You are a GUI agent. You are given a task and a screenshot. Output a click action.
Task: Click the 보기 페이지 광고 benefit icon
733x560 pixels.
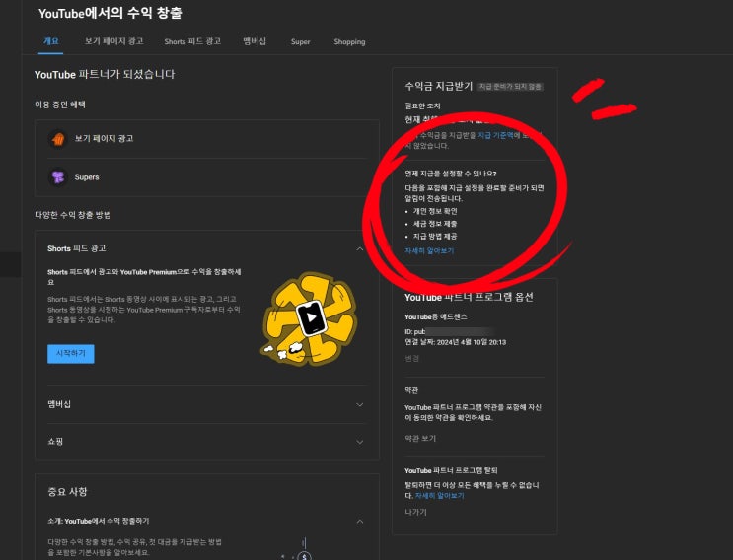coord(58,139)
